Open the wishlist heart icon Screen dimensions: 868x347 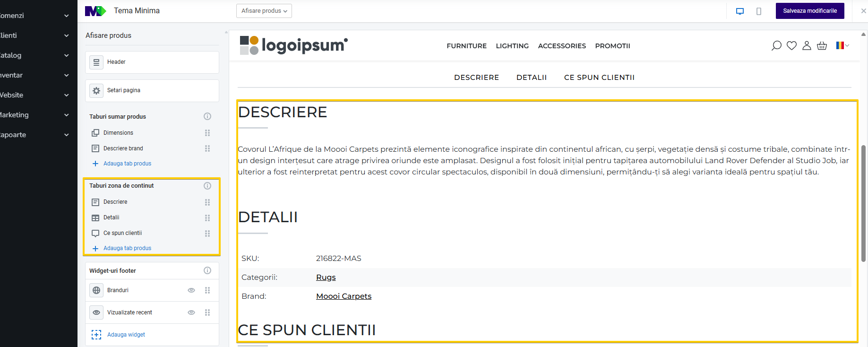(x=791, y=45)
